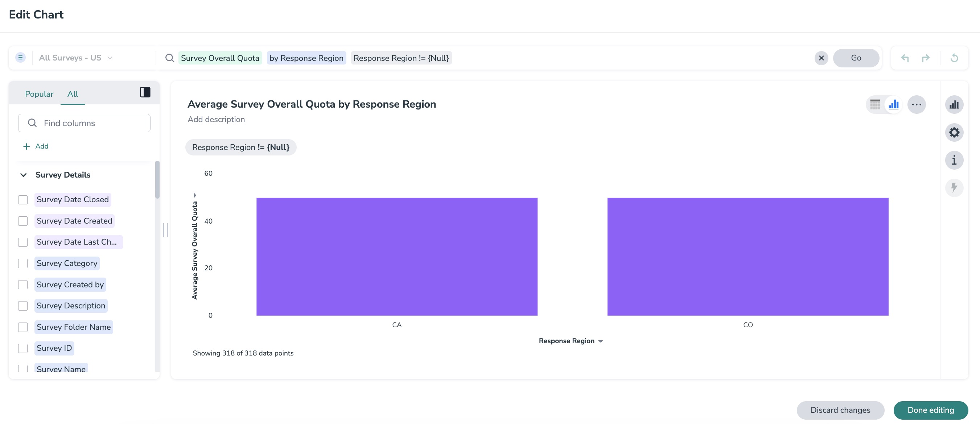Select the column chart view icon
This screenshot has height=424, width=980.
tap(893, 105)
